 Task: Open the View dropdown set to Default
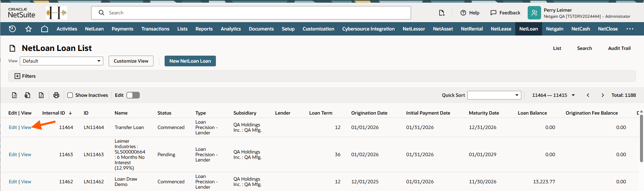tap(61, 61)
